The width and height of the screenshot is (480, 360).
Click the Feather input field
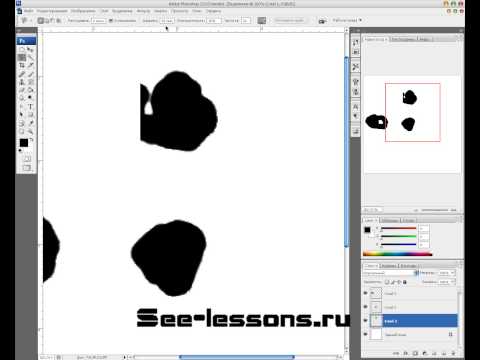coord(98,21)
